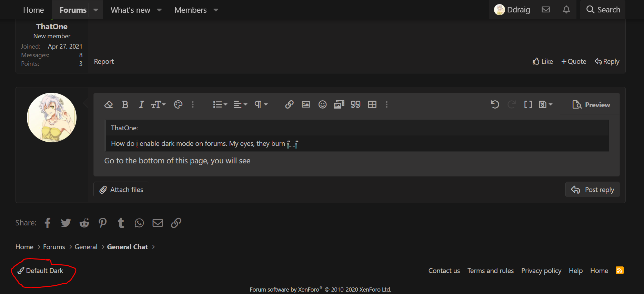Toggle bold formatting

[125, 104]
